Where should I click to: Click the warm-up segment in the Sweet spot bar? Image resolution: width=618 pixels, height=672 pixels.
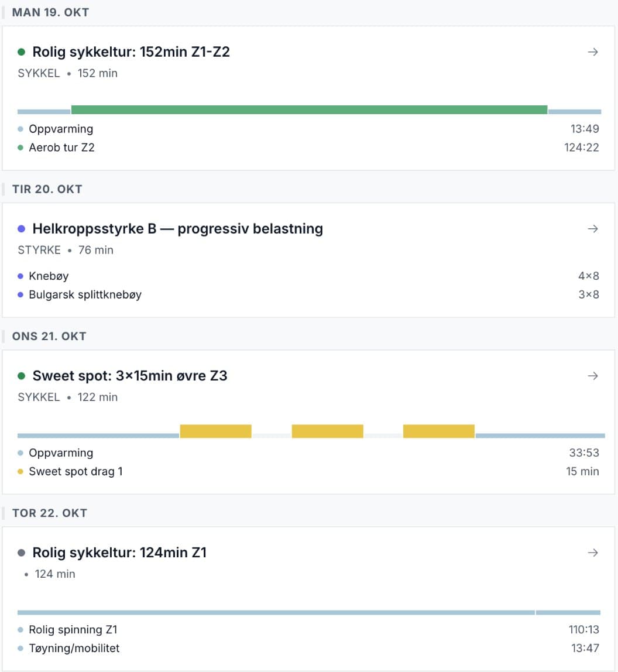tap(98, 436)
